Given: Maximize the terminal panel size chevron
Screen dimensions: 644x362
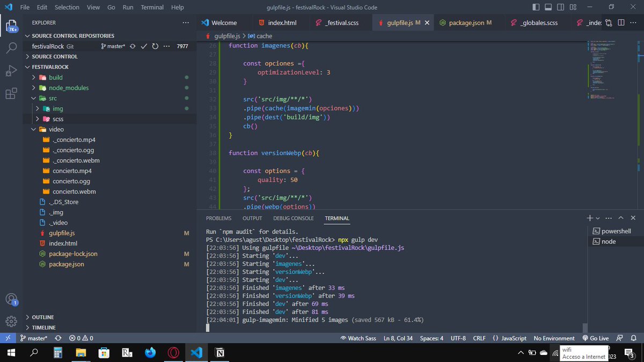Looking at the screenshot, I should coord(621,218).
